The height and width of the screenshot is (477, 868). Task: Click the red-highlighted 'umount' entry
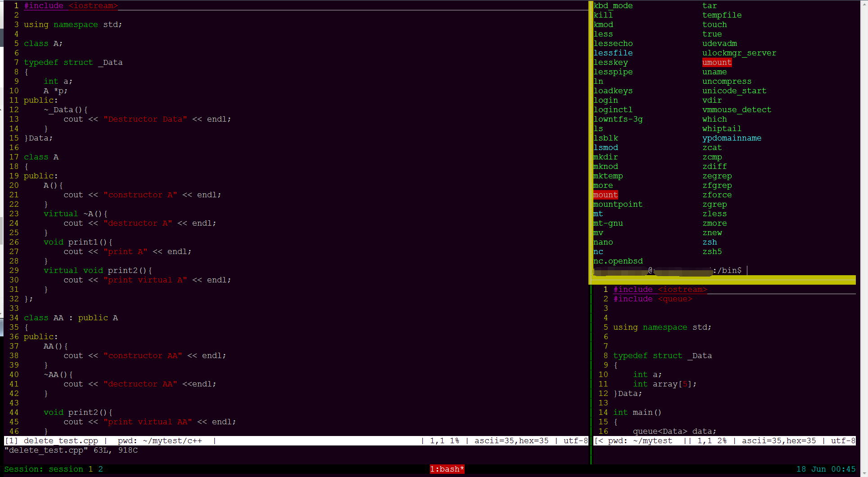point(717,62)
